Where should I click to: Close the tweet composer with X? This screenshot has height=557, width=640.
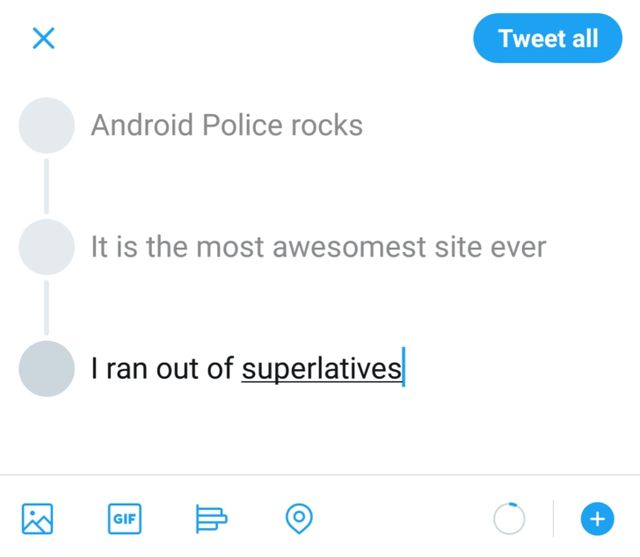pos(43,39)
